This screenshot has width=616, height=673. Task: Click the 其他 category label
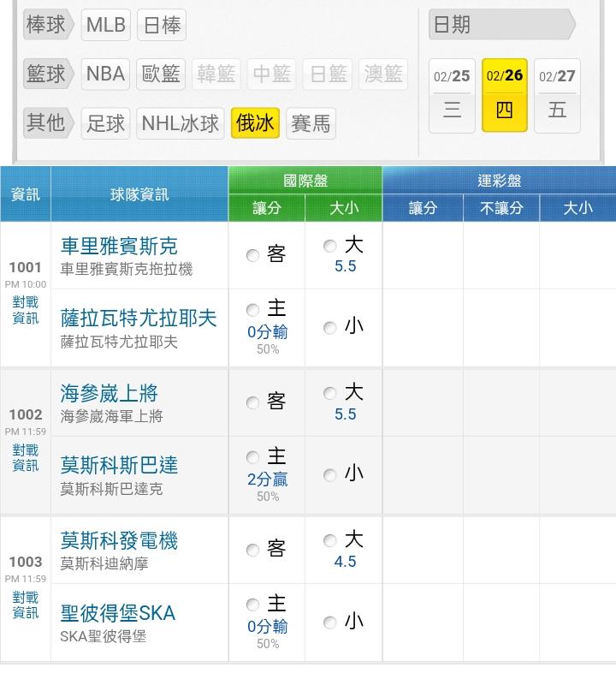[49, 123]
